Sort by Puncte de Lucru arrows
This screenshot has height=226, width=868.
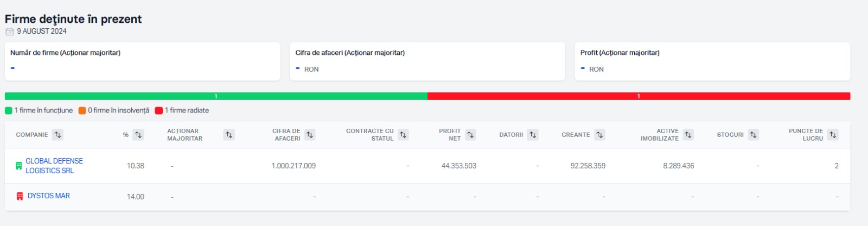pos(833,135)
